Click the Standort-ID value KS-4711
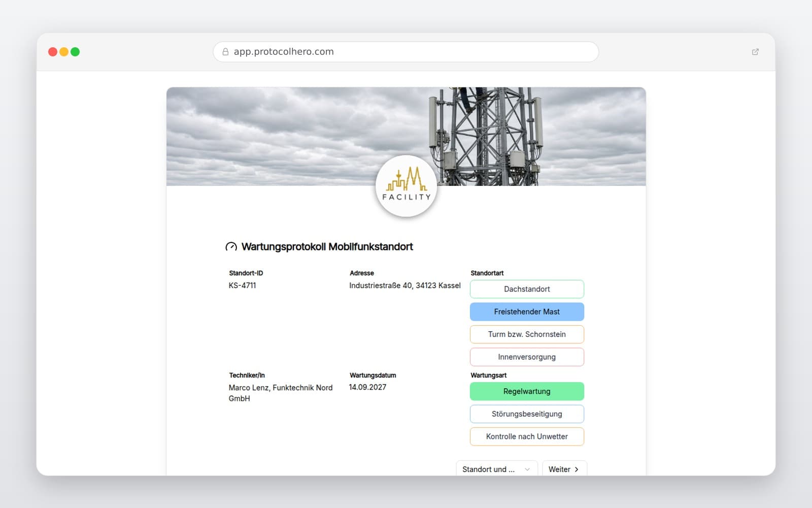Viewport: 812px width, 508px height. (243, 285)
